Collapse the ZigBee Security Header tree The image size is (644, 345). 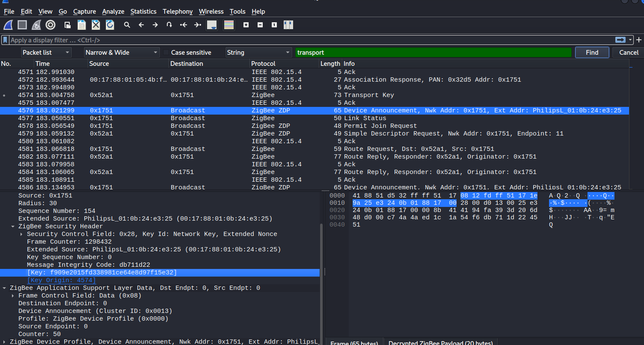[13, 227]
